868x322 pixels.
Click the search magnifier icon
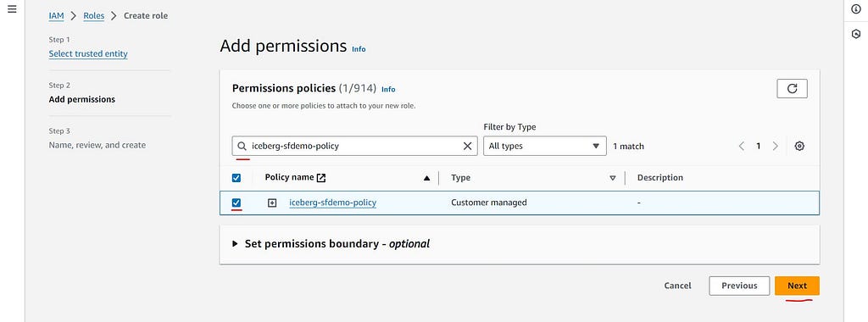pyautogui.click(x=242, y=146)
